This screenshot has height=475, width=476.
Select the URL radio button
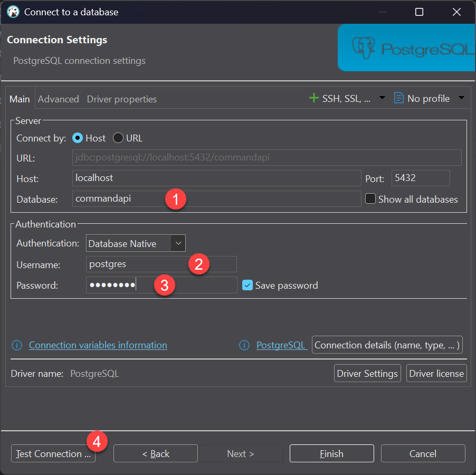coord(118,138)
